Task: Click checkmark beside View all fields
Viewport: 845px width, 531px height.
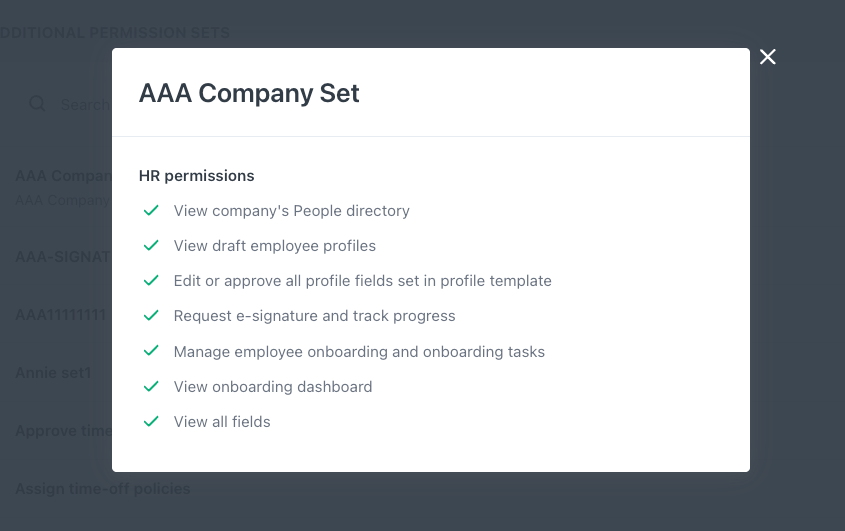Action: click(x=151, y=421)
